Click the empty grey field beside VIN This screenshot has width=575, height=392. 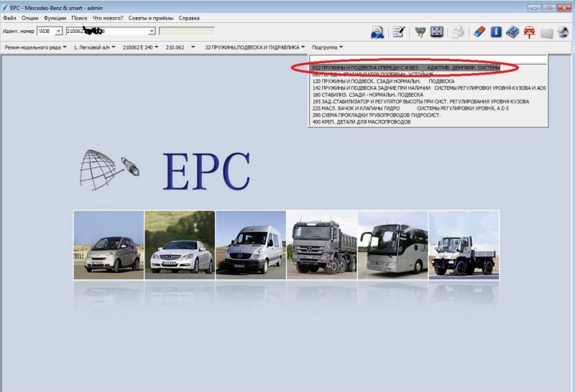[187, 31]
